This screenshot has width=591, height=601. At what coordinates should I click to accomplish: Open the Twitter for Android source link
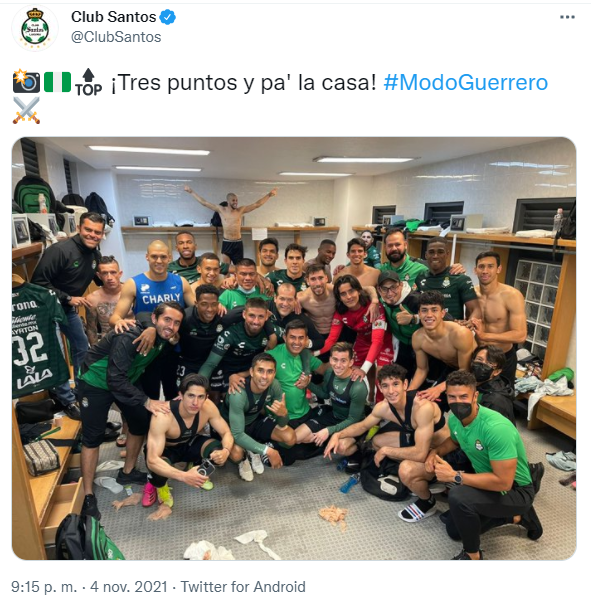(x=243, y=587)
